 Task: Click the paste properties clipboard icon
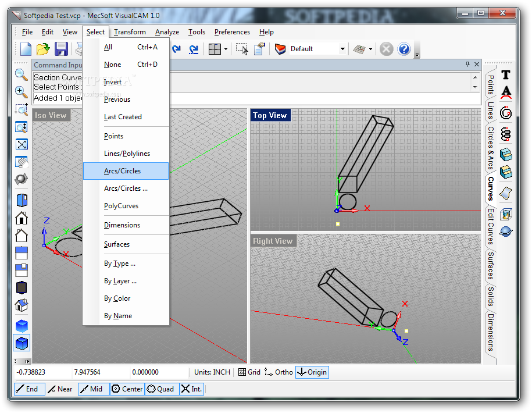point(259,49)
